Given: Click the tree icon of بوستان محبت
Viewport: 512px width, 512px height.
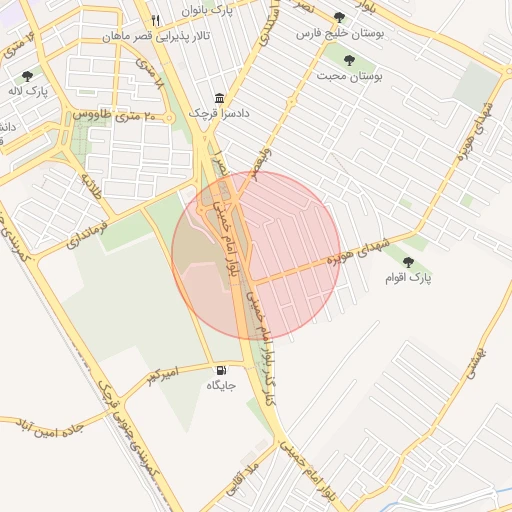Looking at the screenshot, I should (x=349, y=60).
